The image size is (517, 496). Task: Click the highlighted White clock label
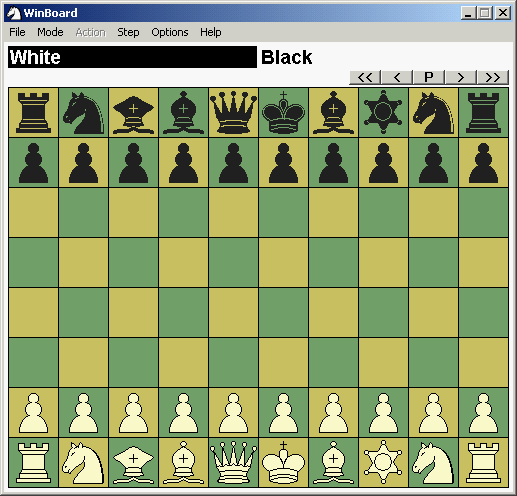tap(132, 57)
